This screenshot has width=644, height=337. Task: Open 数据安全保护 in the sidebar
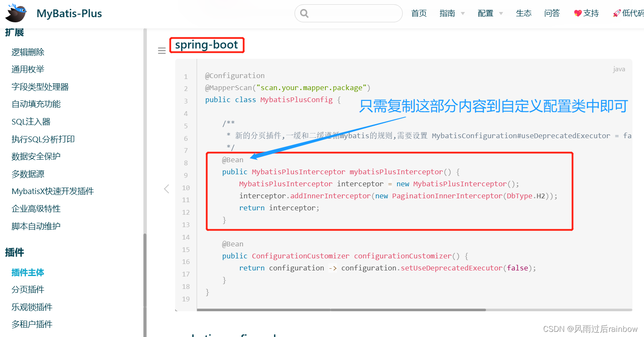(36, 156)
